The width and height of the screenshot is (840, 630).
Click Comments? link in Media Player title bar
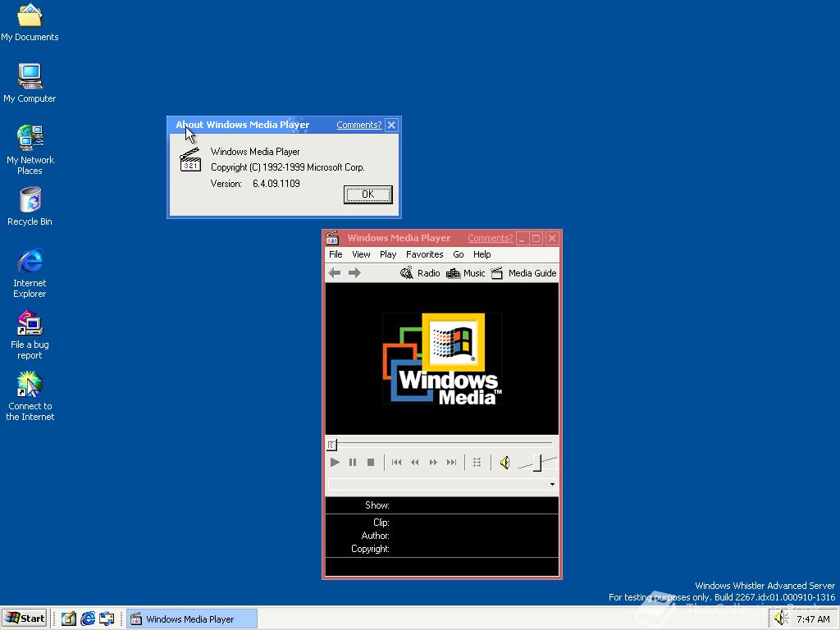[x=491, y=238]
